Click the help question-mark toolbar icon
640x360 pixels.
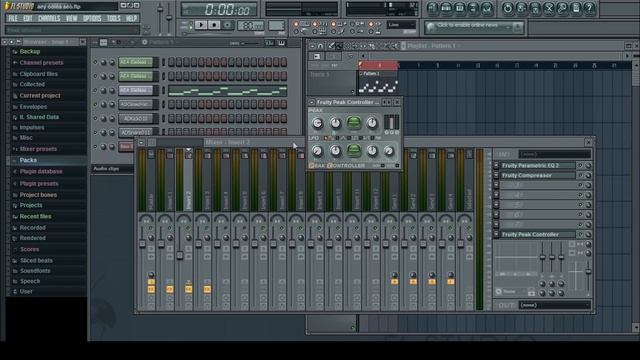coord(589,8)
